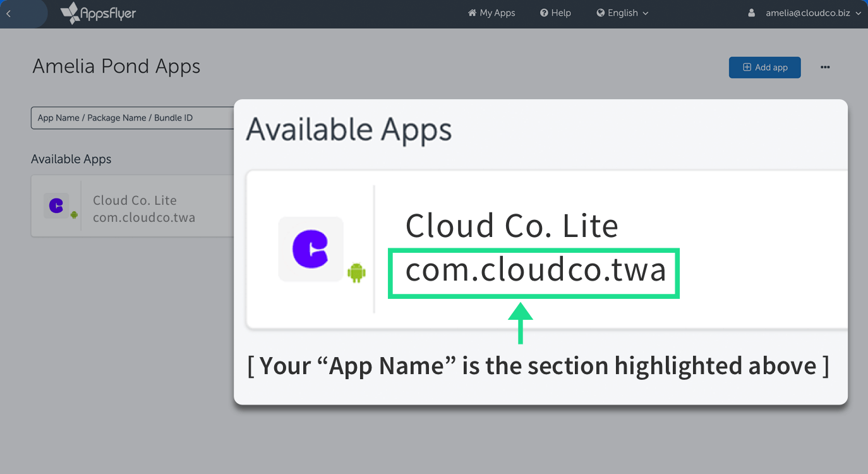
Task: Click the enlarged Cloud Co. Lite title
Action: pos(512,226)
